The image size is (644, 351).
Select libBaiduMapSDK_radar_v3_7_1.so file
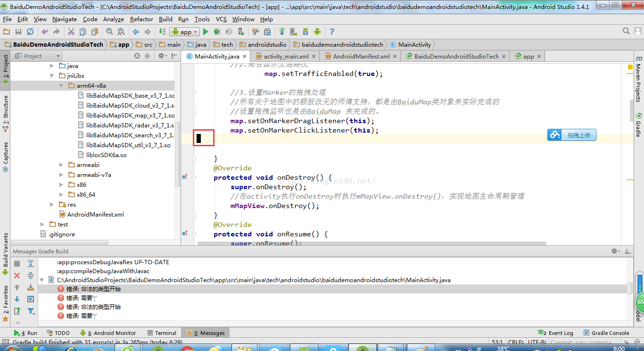pyautogui.click(x=126, y=125)
